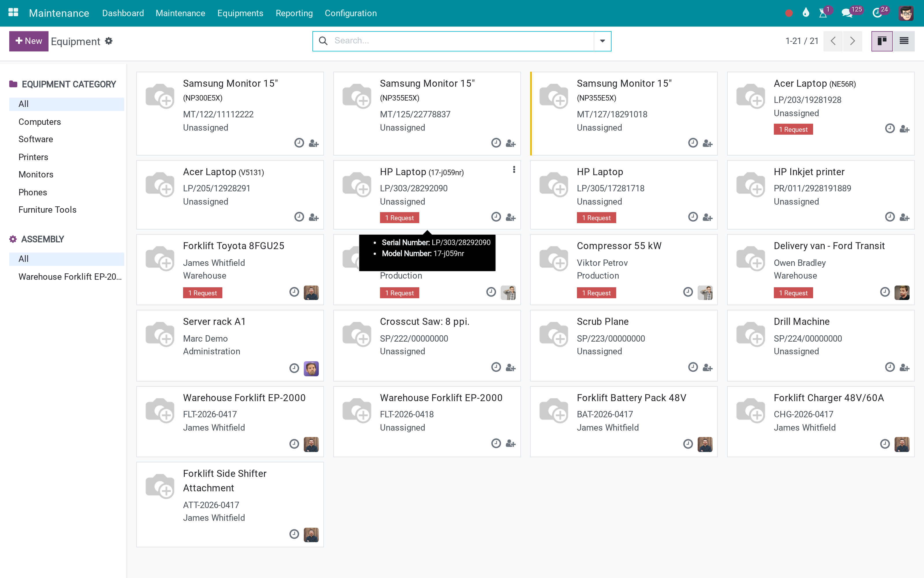Viewport: 924px width, 578px height.
Task: Assign user on Scrub Plane card
Action: (x=707, y=367)
